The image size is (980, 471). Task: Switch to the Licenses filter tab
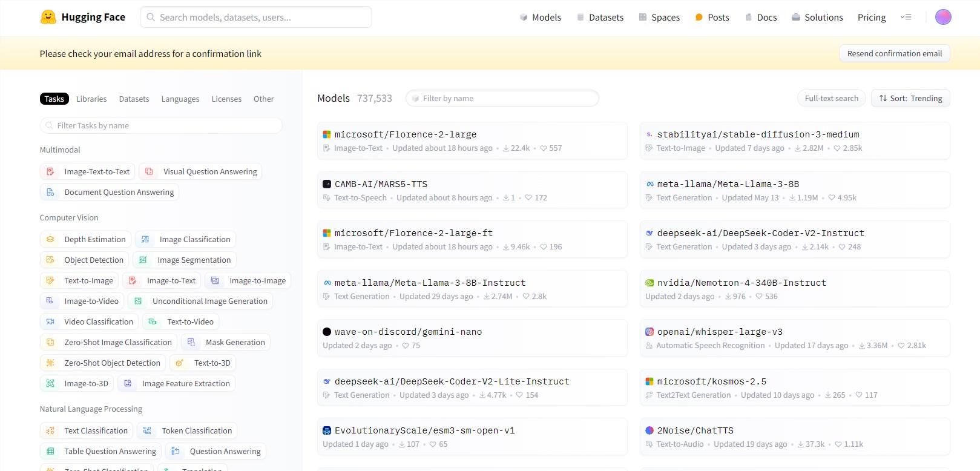click(226, 99)
